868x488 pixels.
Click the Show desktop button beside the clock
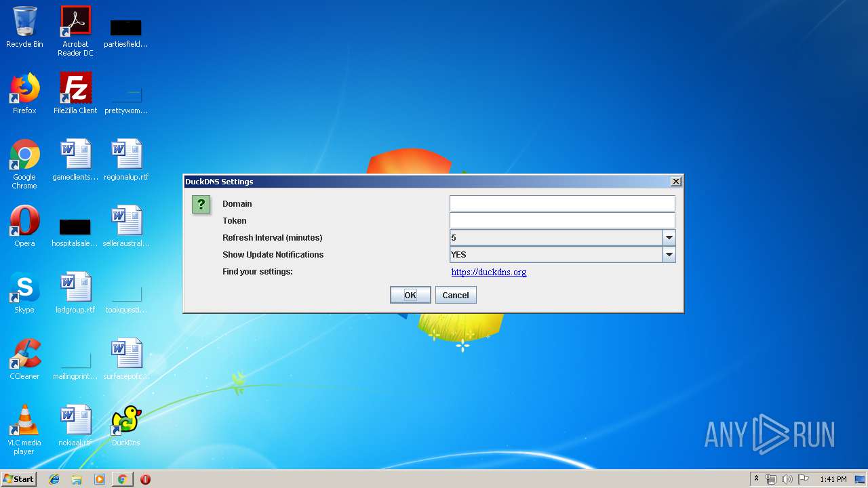pos(860,479)
